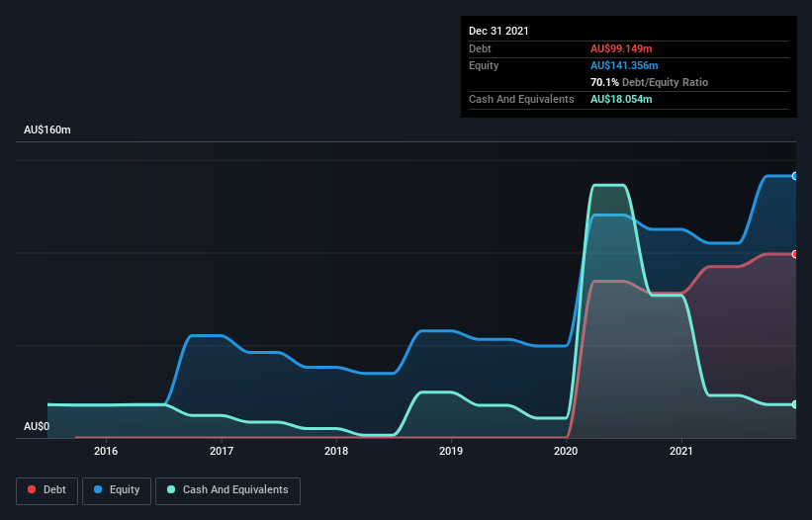Click the Debt row label in tooltip
812x520 pixels.
coord(480,48)
